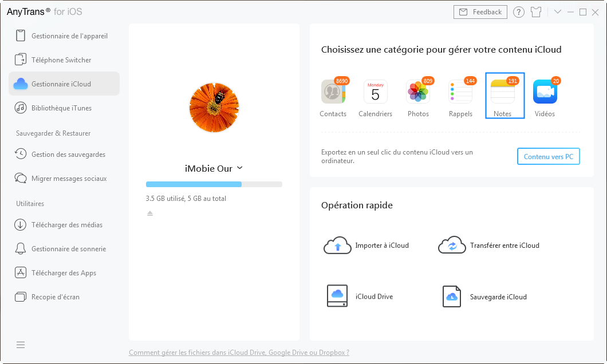
Task: Click the iCloud storage usage progress bar
Action: click(214, 184)
